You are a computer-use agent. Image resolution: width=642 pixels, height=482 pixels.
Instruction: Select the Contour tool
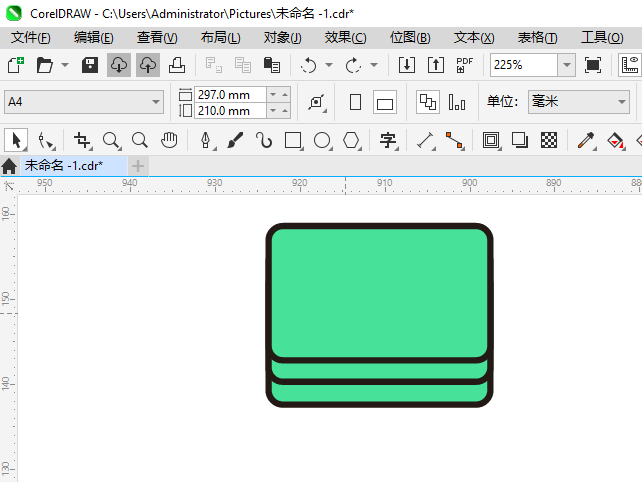[492, 140]
